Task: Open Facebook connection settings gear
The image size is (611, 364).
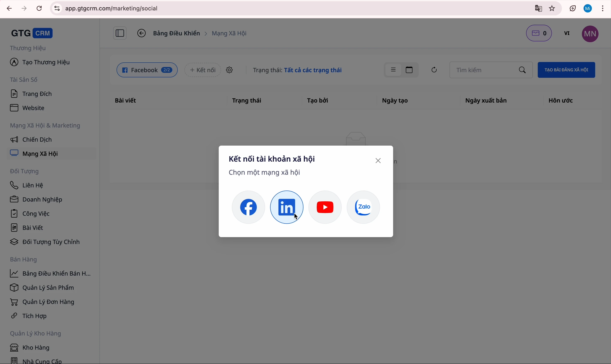Action: click(x=229, y=70)
